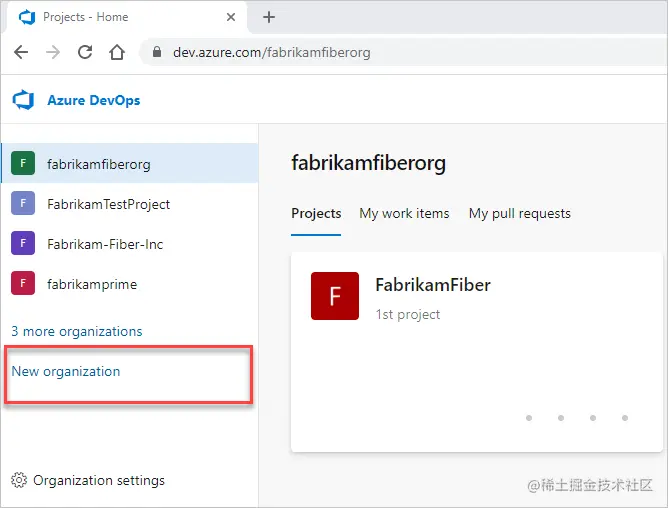Image resolution: width=668 pixels, height=508 pixels.
Task: Expand 3 more organizations link
Action: (x=77, y=331)
